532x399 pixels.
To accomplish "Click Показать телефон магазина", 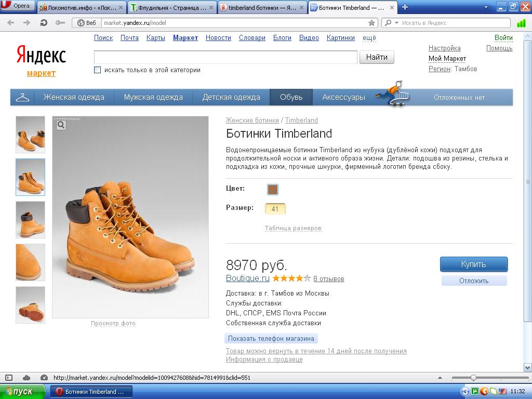I will point(271,338).
